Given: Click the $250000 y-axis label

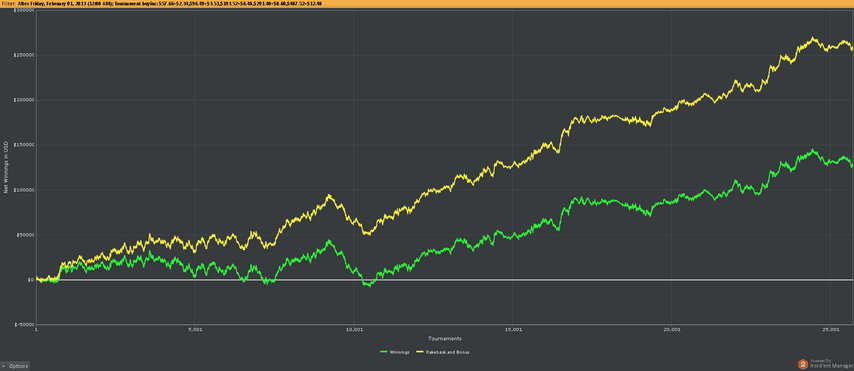Looking at the screenshot, I should click(23, 55).
